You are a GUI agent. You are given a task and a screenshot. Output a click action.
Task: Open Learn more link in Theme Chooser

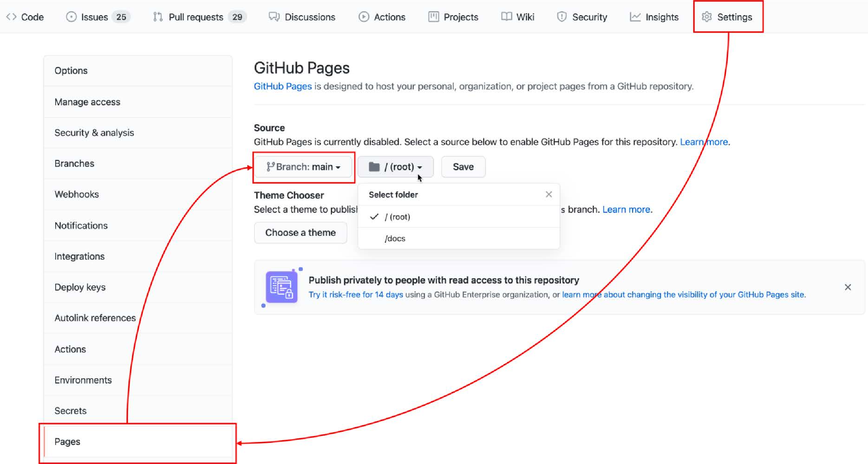pos(626,209)
